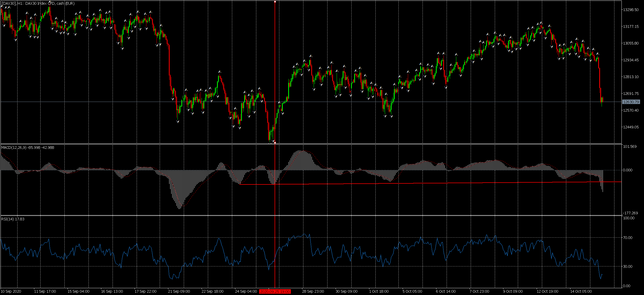Click the RSI 70.00 level label
The image size is (644, 295).
coord(628,238)
